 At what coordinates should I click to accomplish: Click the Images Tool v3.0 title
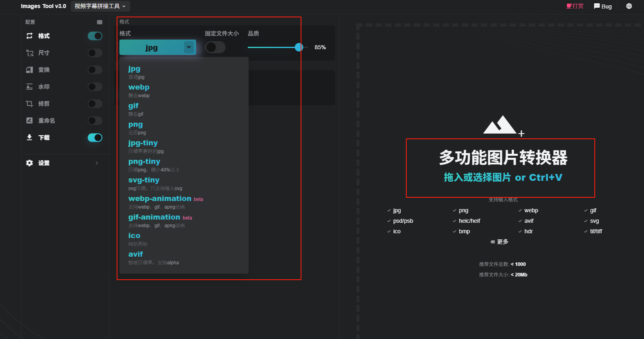[x=44, y=6]
